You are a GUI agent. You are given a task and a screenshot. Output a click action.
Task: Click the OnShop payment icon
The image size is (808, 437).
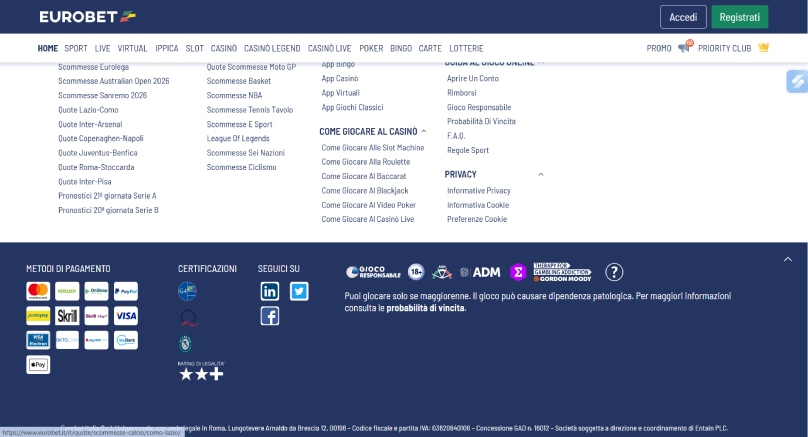coord(96,291)
